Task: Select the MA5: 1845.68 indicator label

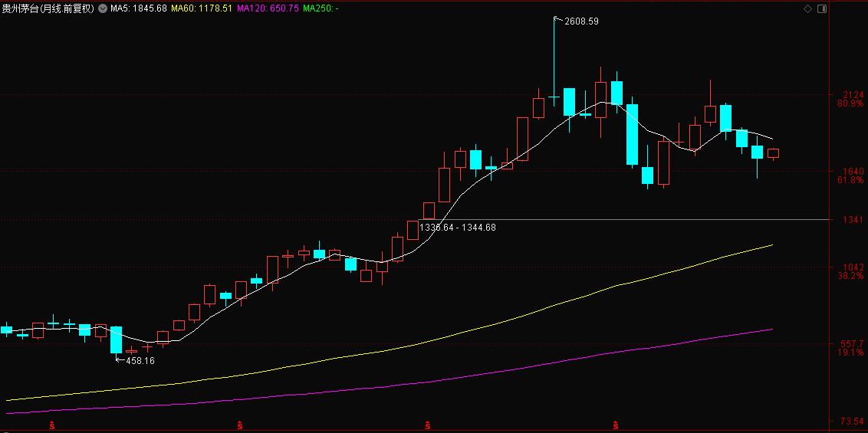Action: (x=138, y=8)
